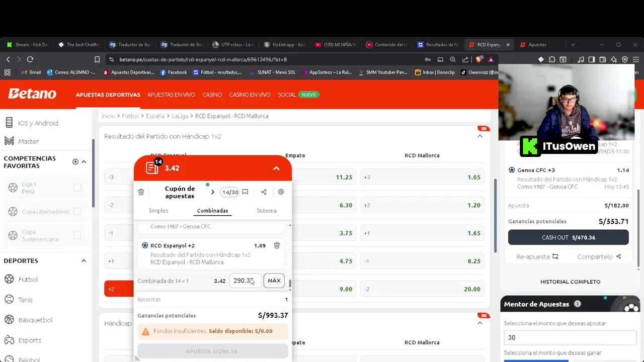The width and height of the screenshot is (644, 362).
Task: Open the browser apps grid icon
Action: (7, 72)
